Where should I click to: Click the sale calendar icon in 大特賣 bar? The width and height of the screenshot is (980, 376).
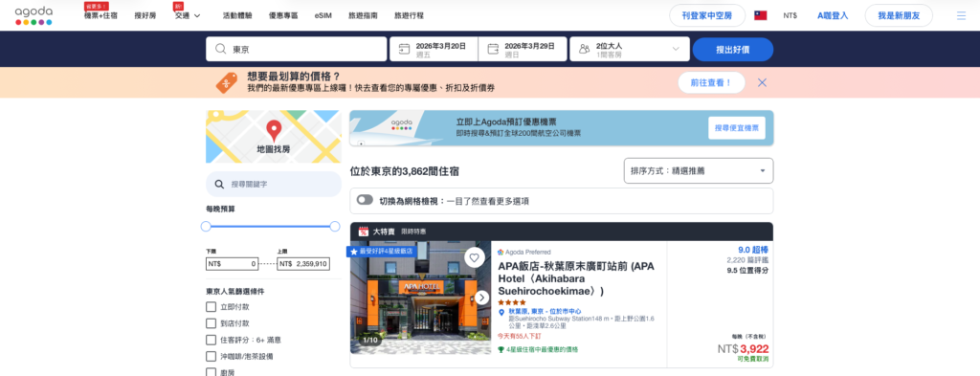tap(363, 232)
